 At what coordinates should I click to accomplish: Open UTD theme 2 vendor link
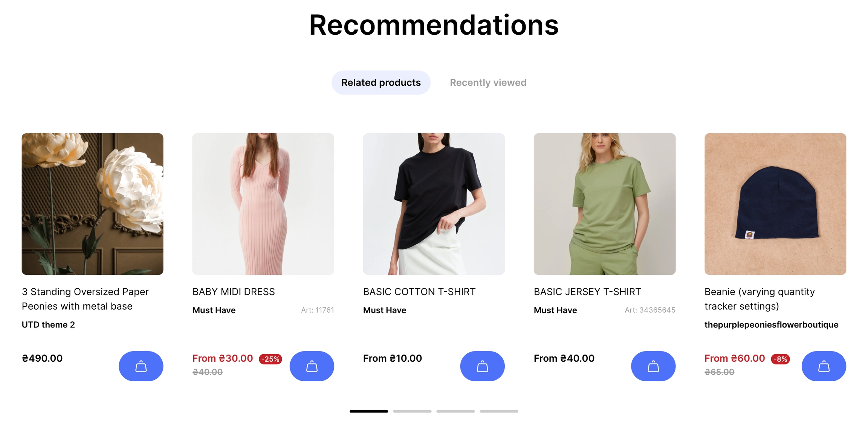48,324
